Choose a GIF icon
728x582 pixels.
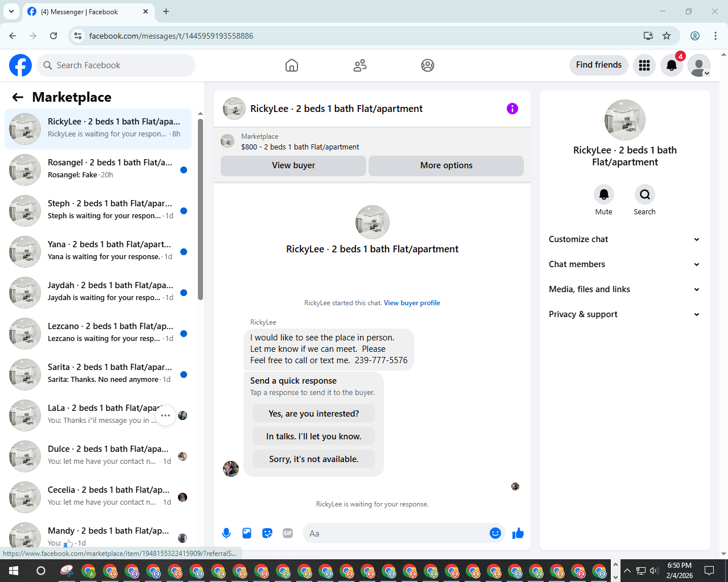tap(288, 533)
